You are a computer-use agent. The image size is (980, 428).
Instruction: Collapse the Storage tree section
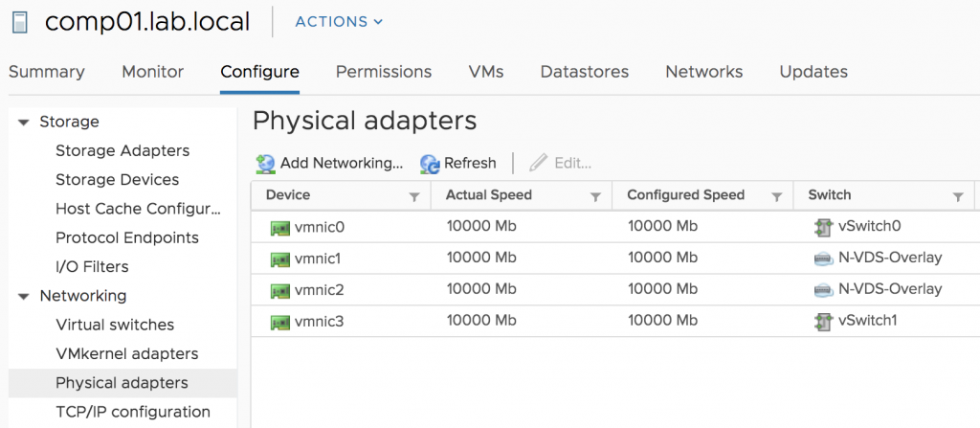click(24, 123)
